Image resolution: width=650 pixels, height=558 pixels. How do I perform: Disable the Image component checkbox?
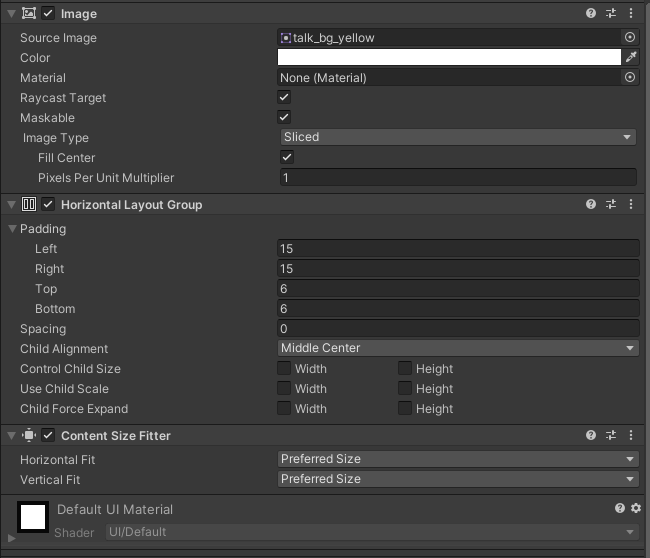pos(48,13)
